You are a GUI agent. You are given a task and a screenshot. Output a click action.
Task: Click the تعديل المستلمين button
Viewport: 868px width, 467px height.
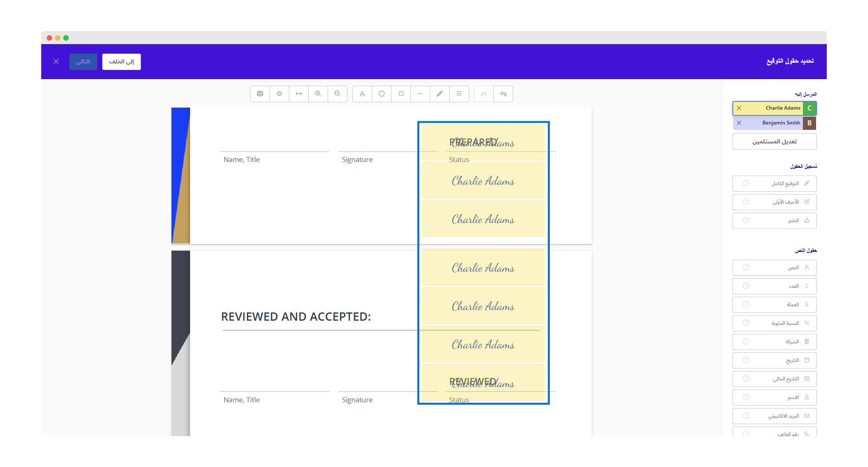point(774,141)
